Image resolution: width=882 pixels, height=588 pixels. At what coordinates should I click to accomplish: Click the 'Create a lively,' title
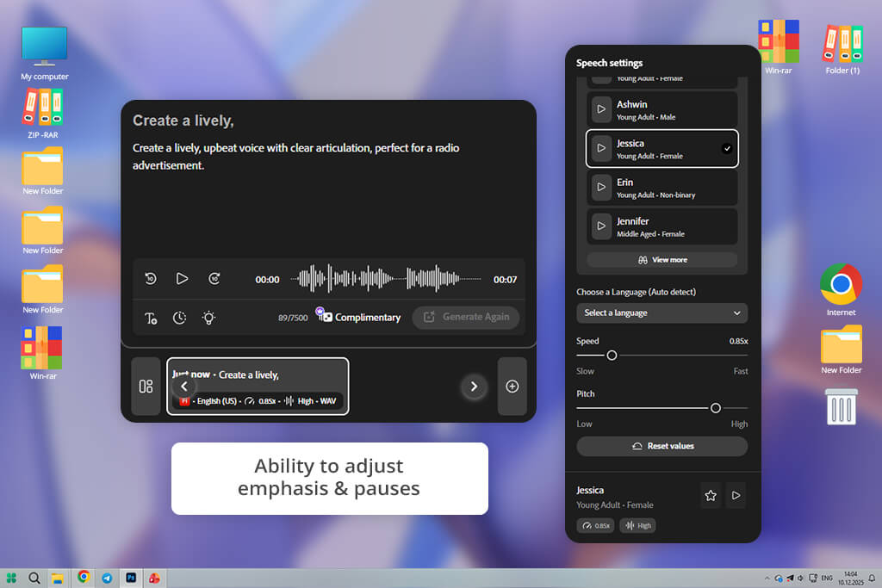point(183,121)
